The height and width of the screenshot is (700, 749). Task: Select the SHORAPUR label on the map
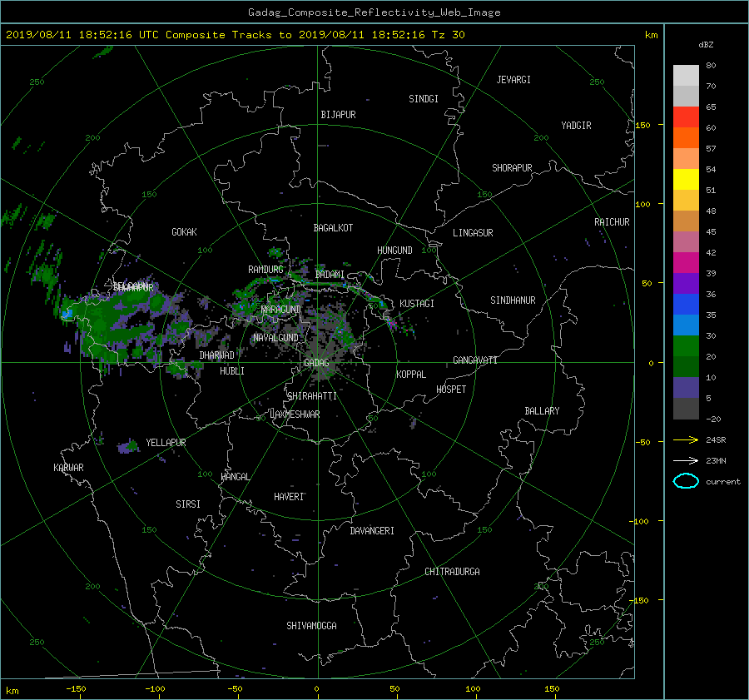point(512,168)
